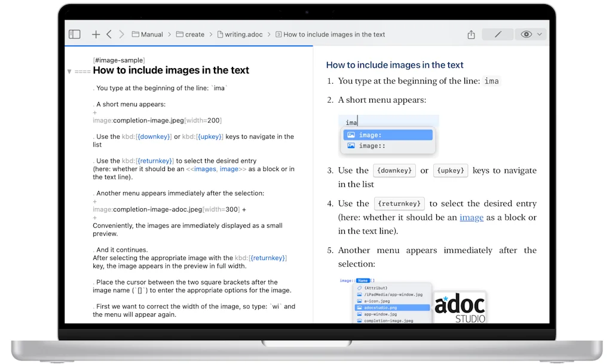
Task: Click the folder icon next to create
Action: [x=179, y=34]
